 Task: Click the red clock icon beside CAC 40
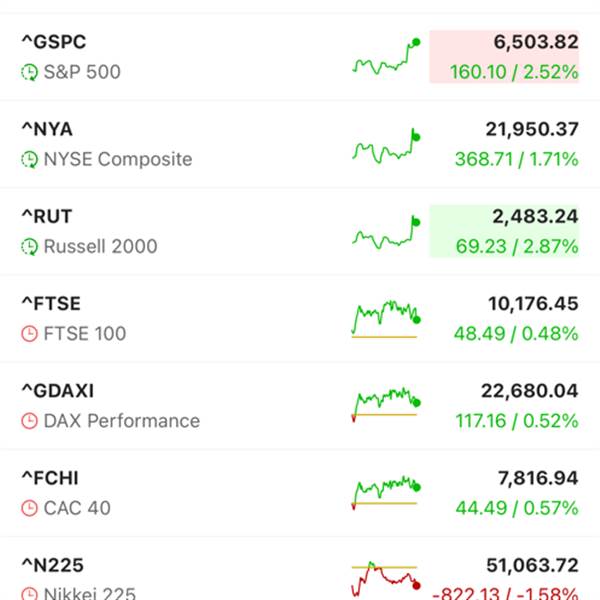pos(30,508)
